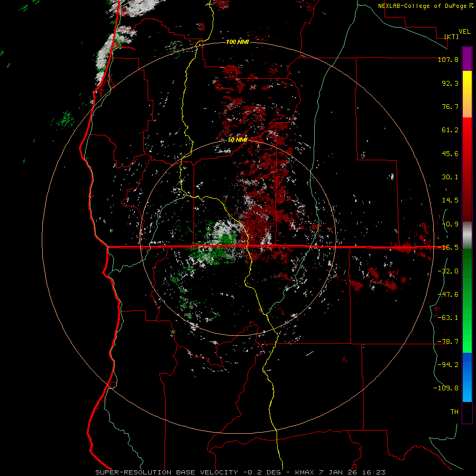Click the 45.6 scale value

(x=450, y=153)
